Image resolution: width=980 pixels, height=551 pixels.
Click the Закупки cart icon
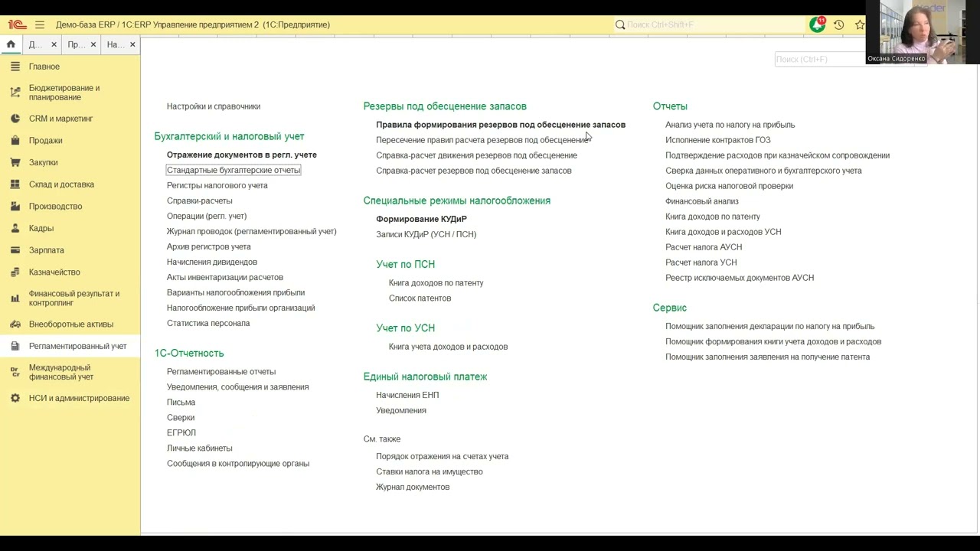click(x=15, y=162)
